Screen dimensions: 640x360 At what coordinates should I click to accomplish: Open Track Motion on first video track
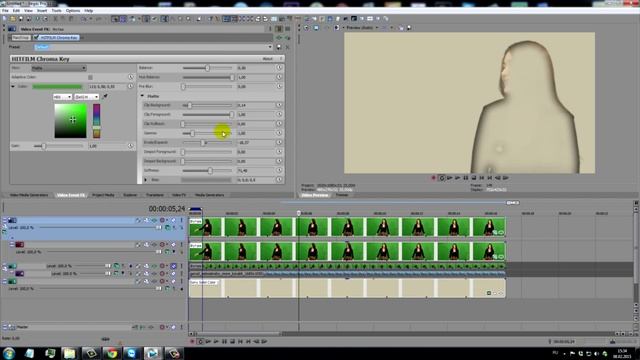tap(146, 220)
